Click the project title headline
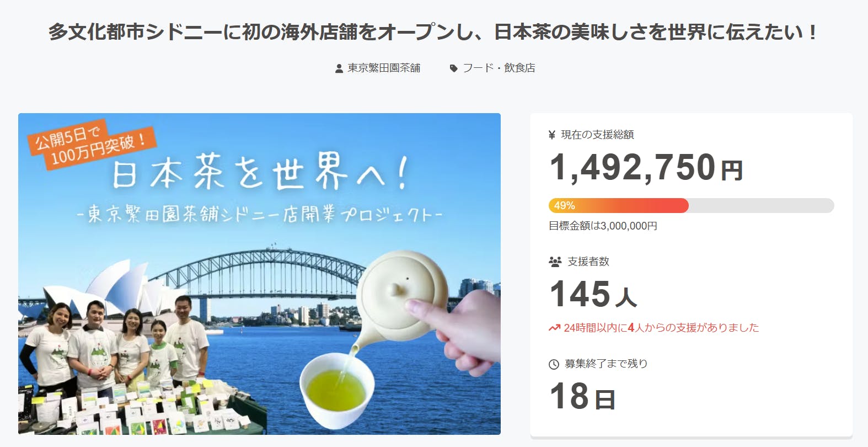Image resolution: width=868 pixels, height=447 pixels. 434,31
